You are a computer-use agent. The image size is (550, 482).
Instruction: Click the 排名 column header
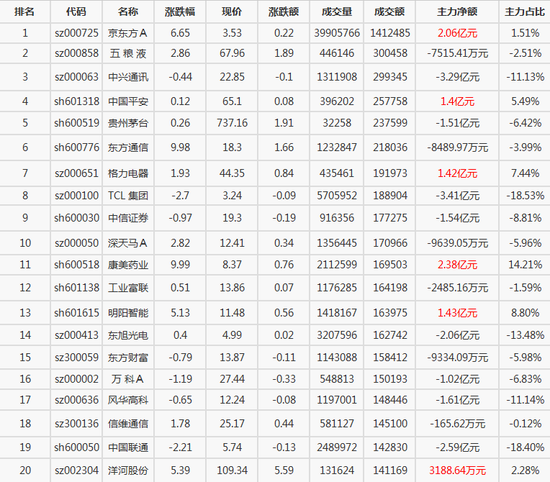pyautogui.click(x=25, y=12)
